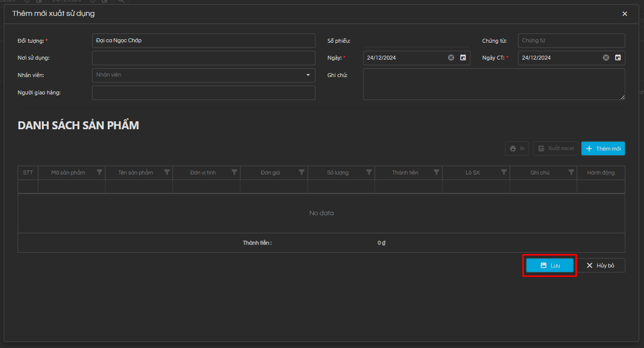Click into the Ghi chú textarea
This screenshot has width=644, height=348.
click(x=494, y=84)
